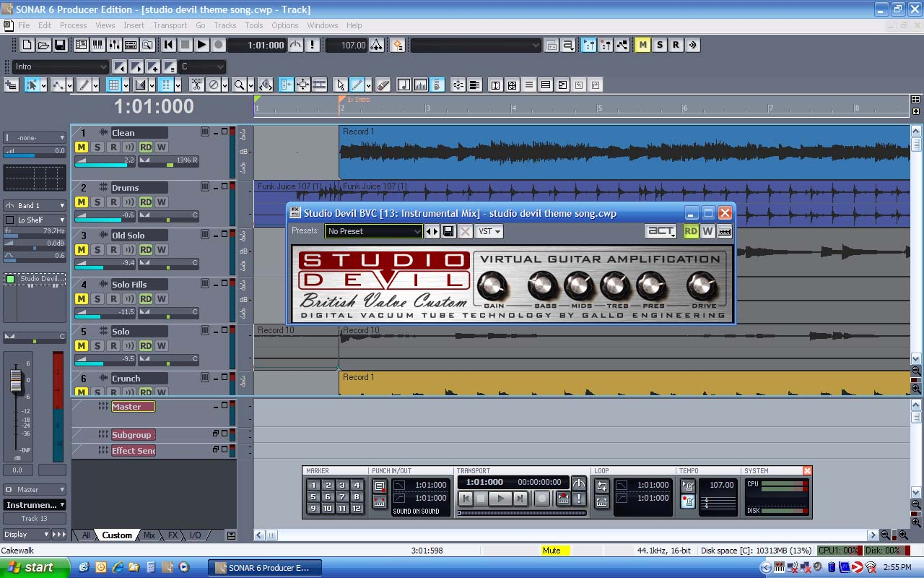Toggle loop on/off icon in Loop panel
This screenshot has width=924, height=578.
[601, 486]
